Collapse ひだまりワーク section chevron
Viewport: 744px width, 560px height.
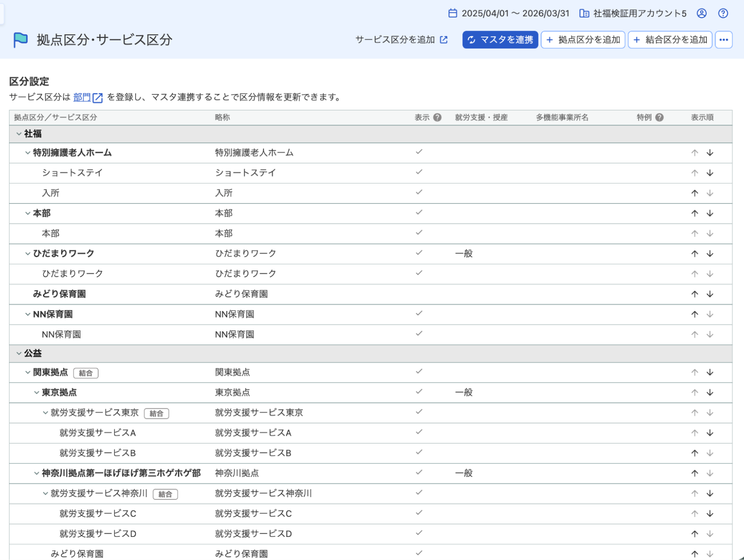(x=28, y=254)
